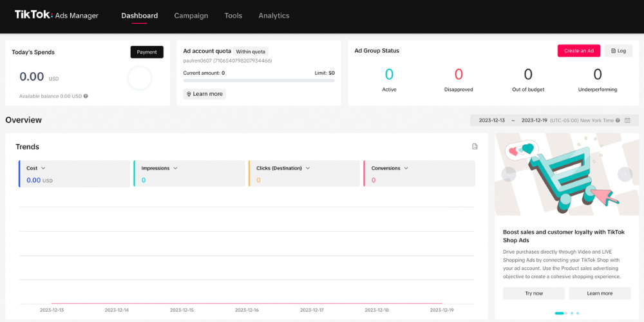Image resolution: width=644 pixels, height=322 pixels.
Task: Click the Boost sales promo headline
Action: [x=563, y=236]
